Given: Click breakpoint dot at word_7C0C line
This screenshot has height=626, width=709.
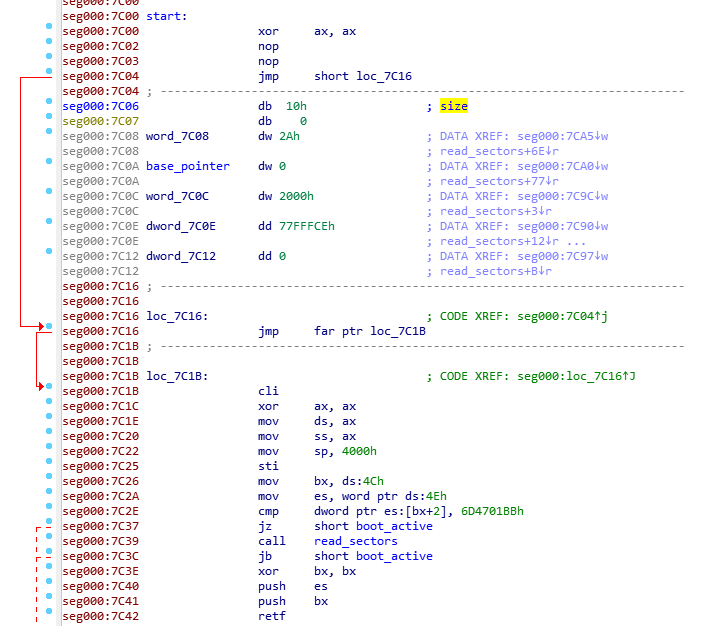Looking at the screenshot, I should [x=49, y=191].
